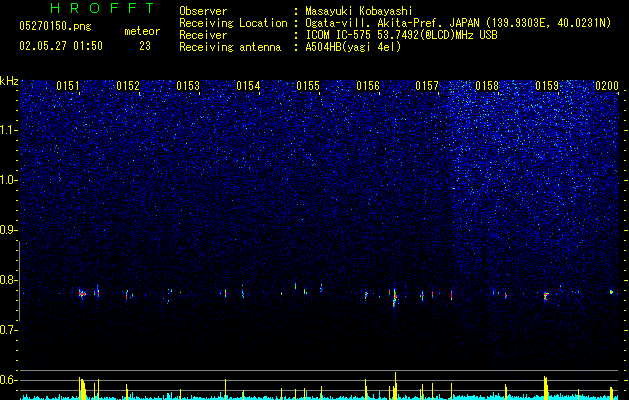Click the tallest yellow signal peak near 0156
Viewport: 629px width, 400px height.
(x=395, y=386)
